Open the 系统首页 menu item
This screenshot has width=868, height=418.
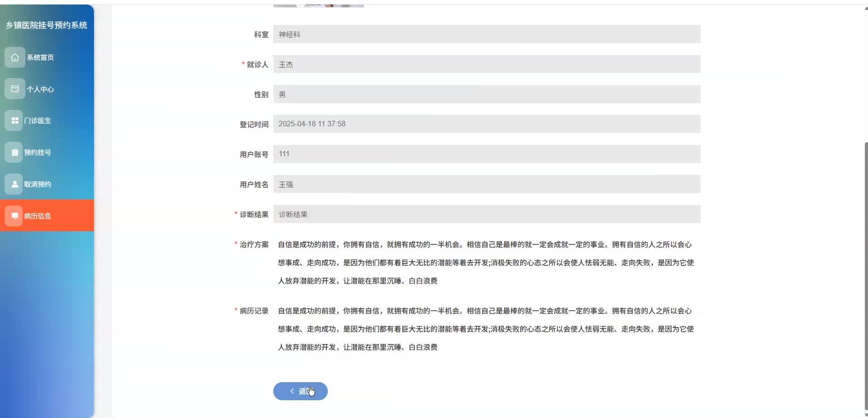pos(47,57)
